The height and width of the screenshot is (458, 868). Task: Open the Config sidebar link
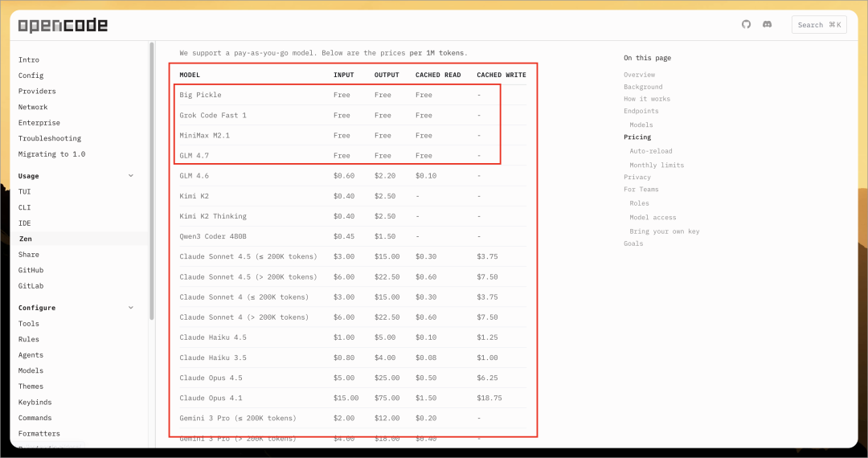(x=31, y=76)
